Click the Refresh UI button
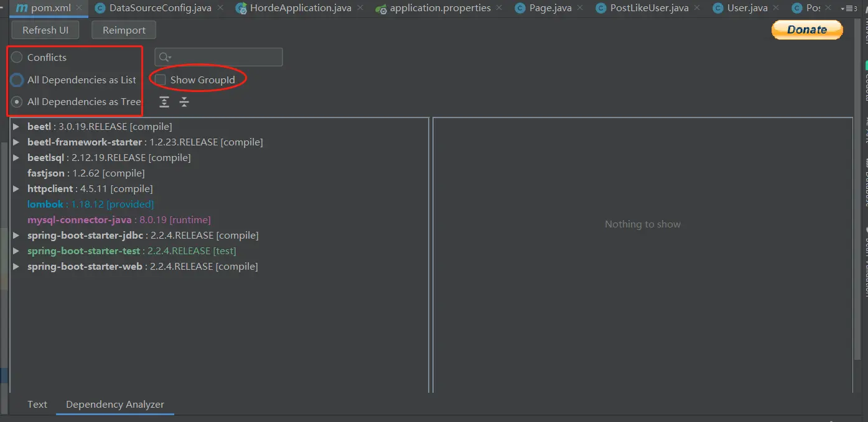Viewport: 868px width, 422px height. [45, 30]
